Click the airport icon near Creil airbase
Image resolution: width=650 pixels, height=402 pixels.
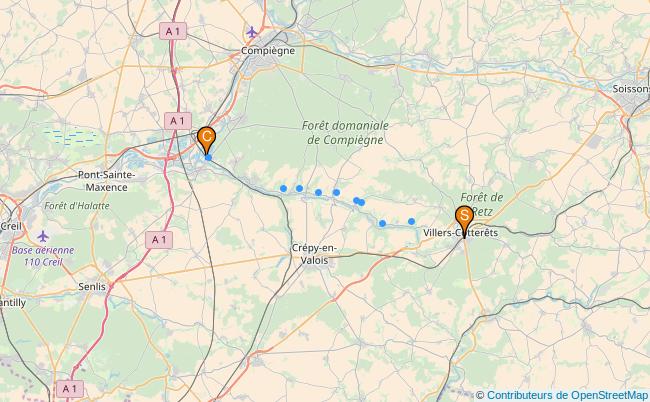(43, 237)
